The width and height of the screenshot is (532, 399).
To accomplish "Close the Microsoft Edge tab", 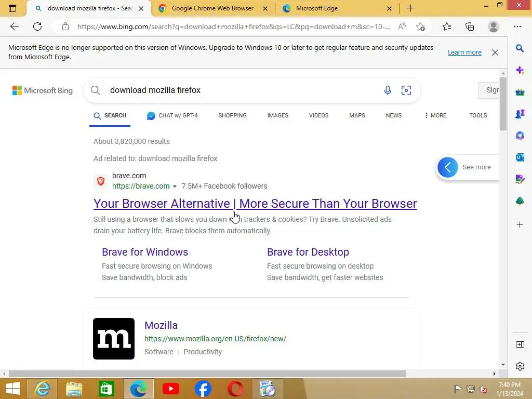I will point(390,8).
